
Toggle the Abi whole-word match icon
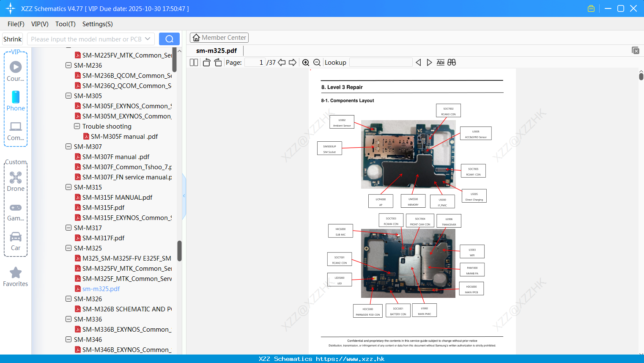coord(441,63)
